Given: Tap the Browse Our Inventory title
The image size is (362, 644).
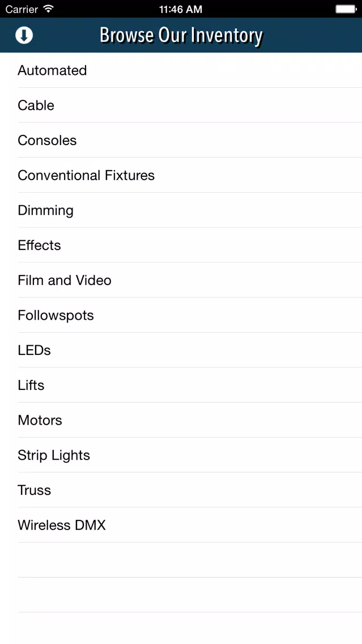Looking at the screenshot, I should point(181,35).
